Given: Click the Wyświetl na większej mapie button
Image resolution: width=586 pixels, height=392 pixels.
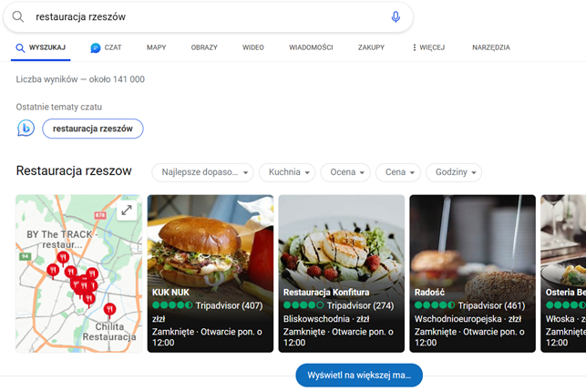Looking at the screenshot, I should (359, 375).
